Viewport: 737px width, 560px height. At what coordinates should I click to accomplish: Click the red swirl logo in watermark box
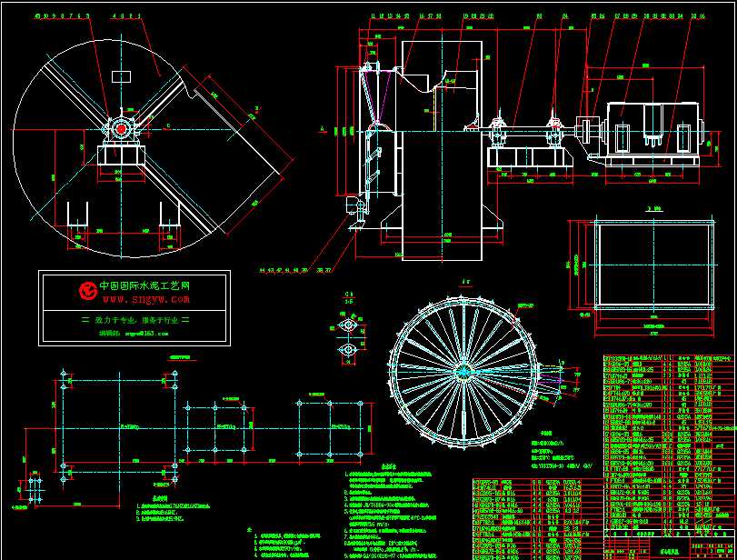pos(88,290)
